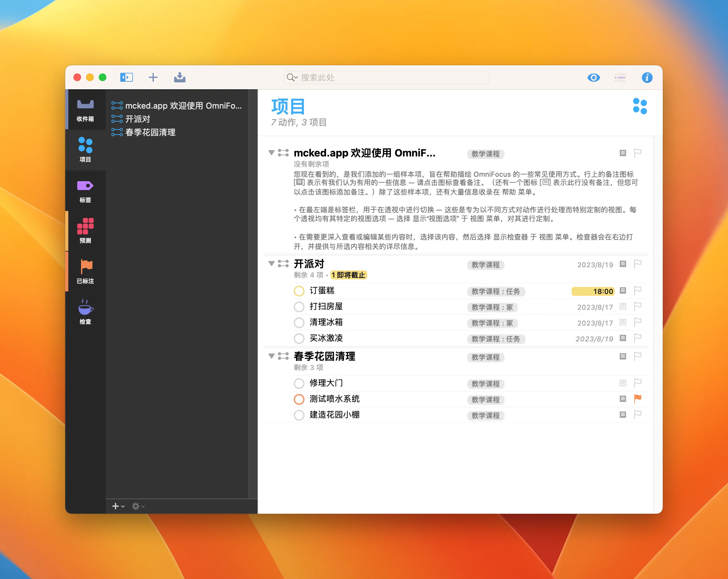Open the sidebar plus add dropdown
Screen dimensions: 728x579
[x=118, y=506]
